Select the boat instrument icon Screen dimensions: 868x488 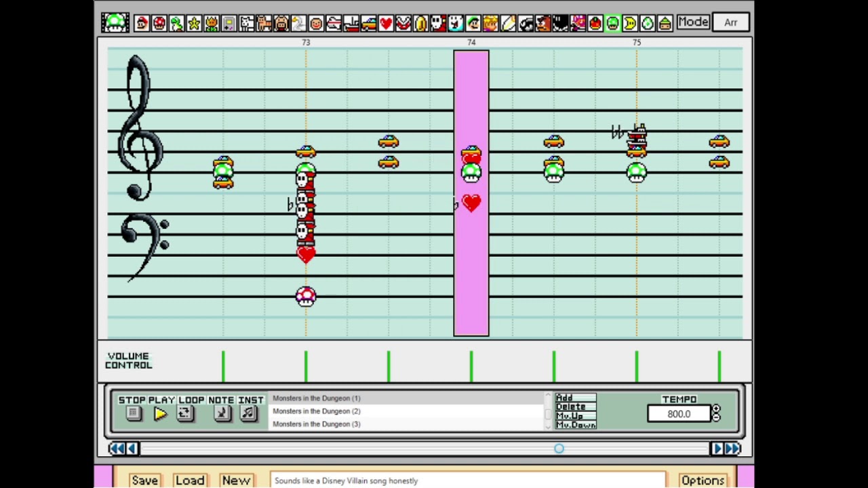tap(351, 23)
